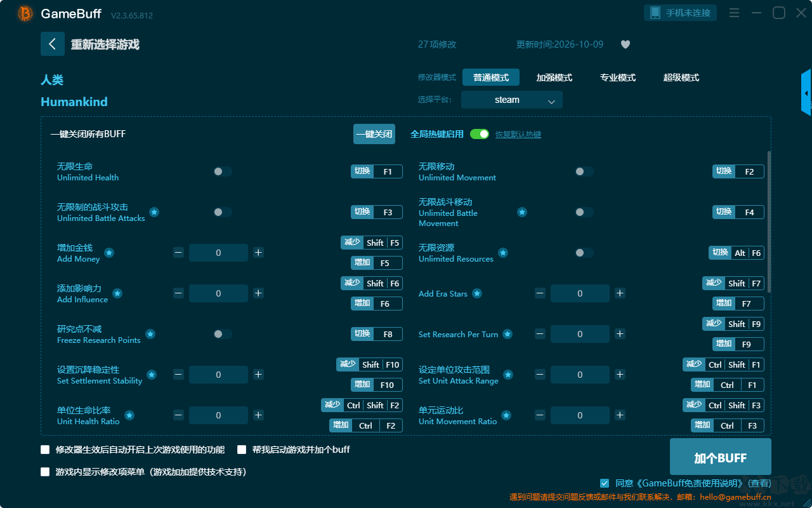Click star badge next to Set Research Per Turn
Screen dimensions: 812x508
pos(507,334)
